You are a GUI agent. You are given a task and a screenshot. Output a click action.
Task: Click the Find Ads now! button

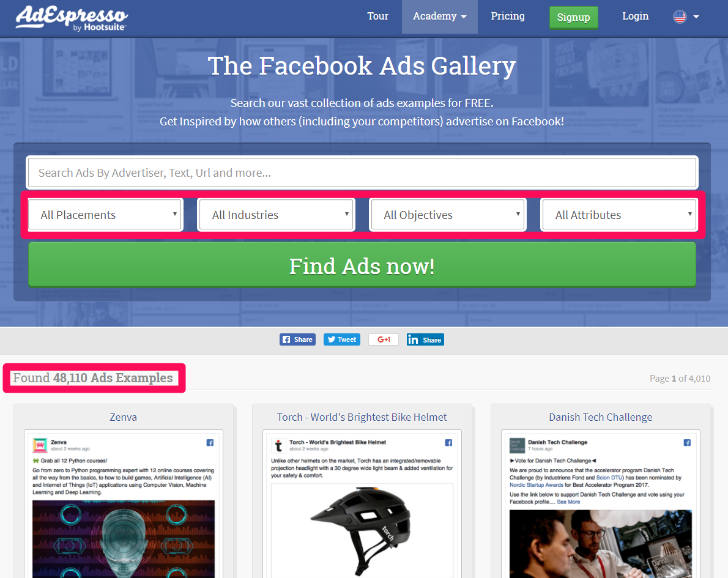[x=362, y=265]
